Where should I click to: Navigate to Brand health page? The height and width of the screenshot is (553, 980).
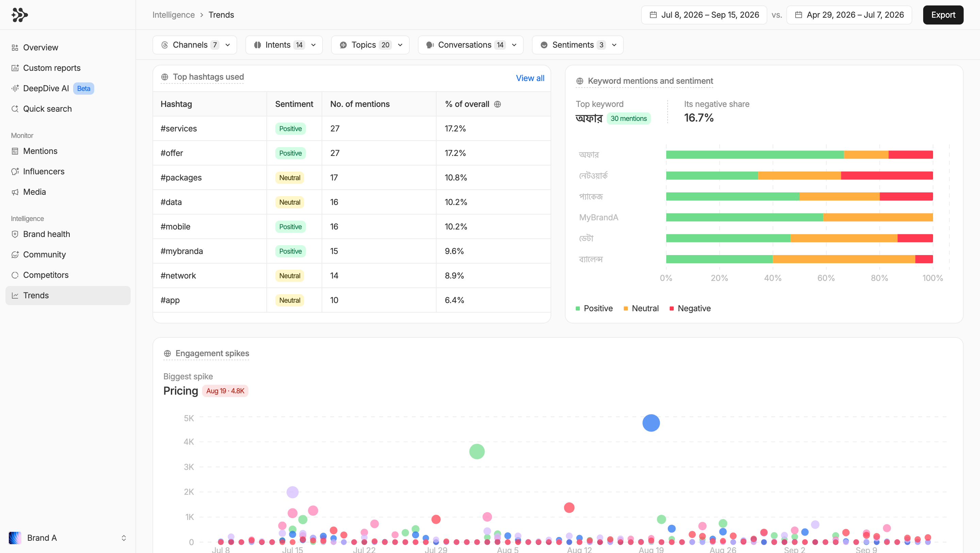(68, 234)
